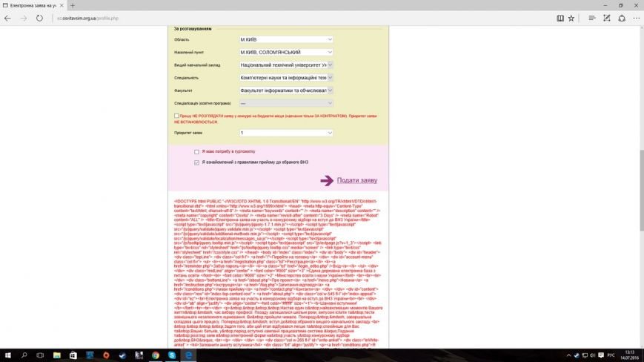Click the Подати заяву link
644x362 pixels.
point(357,180)
